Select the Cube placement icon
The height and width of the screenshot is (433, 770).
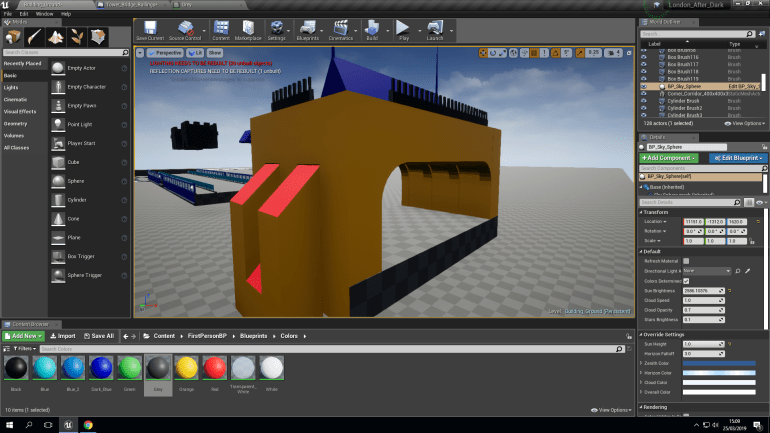tap(58, 162)
